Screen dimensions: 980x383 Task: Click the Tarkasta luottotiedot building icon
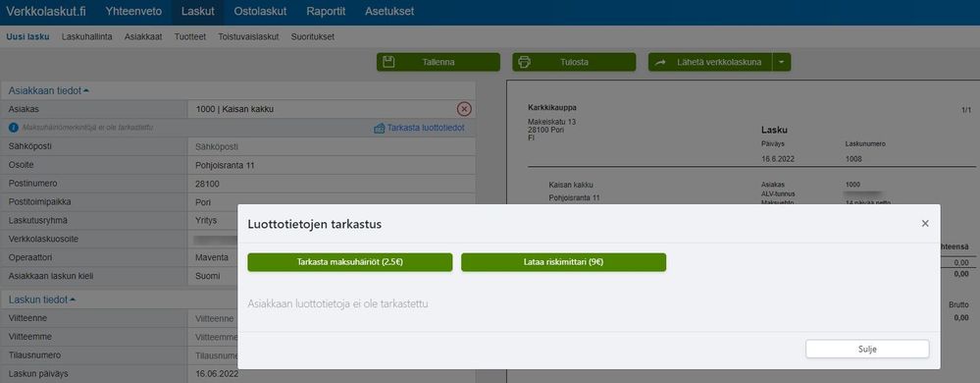coord(379,128)
